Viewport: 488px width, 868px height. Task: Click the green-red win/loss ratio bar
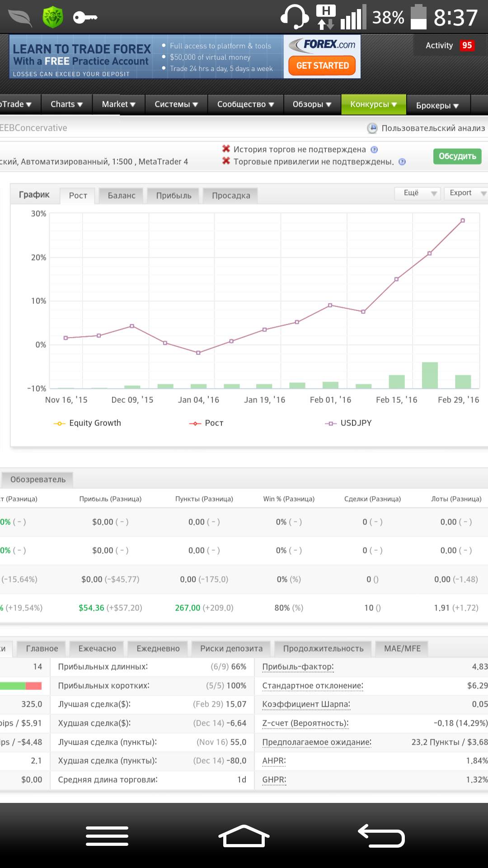[x=21, y=686]
